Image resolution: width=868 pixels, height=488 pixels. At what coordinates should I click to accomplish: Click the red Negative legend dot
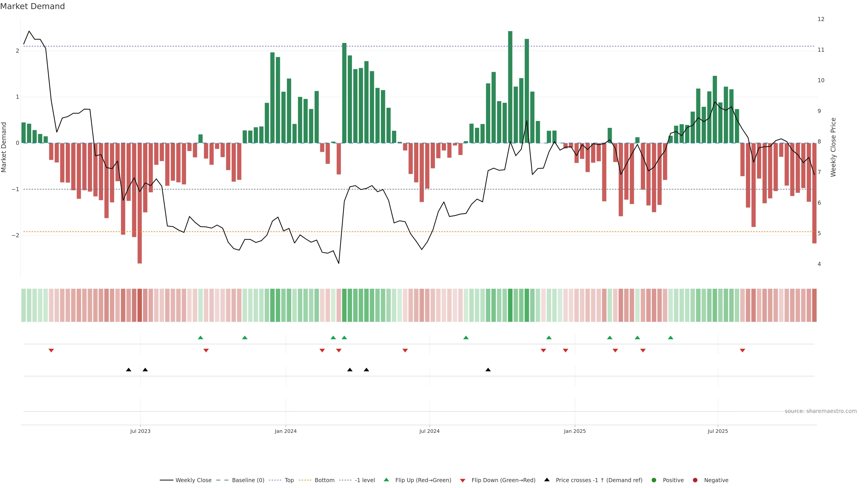click(695, 480)
